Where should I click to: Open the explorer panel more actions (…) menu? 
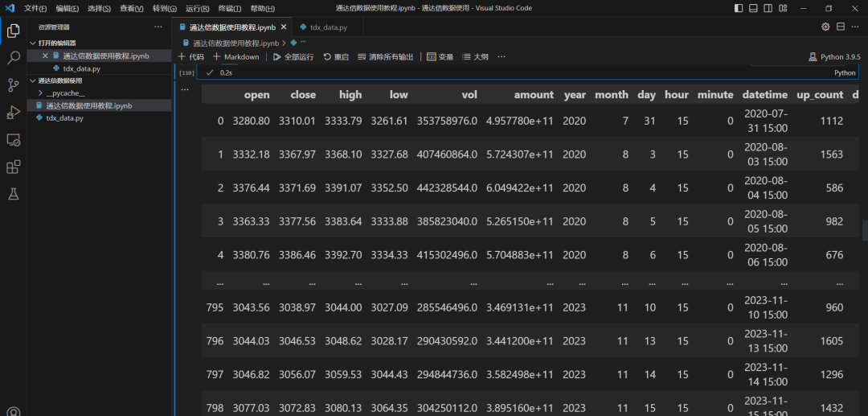[158, 27]
